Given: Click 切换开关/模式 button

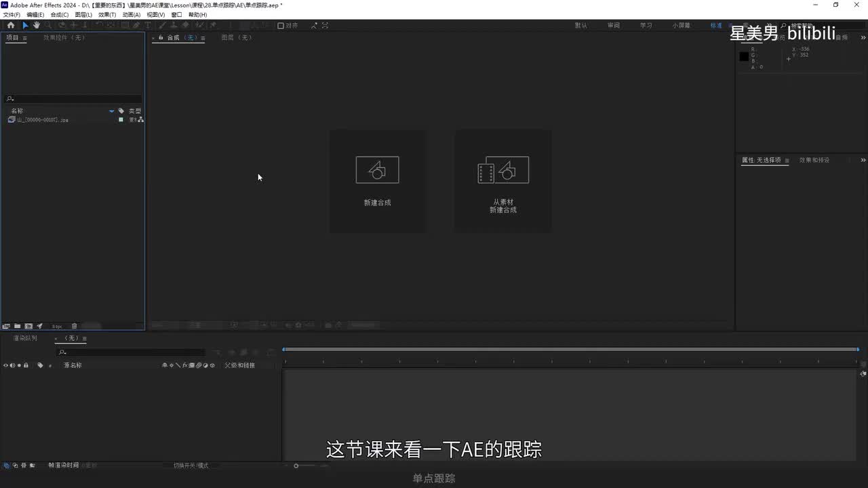Looking at the screenshot, I should click(191, 466).
